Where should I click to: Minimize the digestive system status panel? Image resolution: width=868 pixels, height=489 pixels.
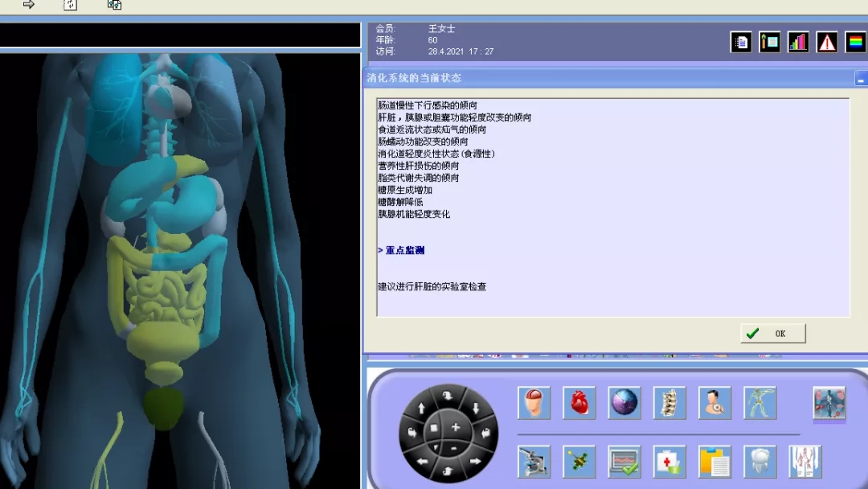point(861,79)
